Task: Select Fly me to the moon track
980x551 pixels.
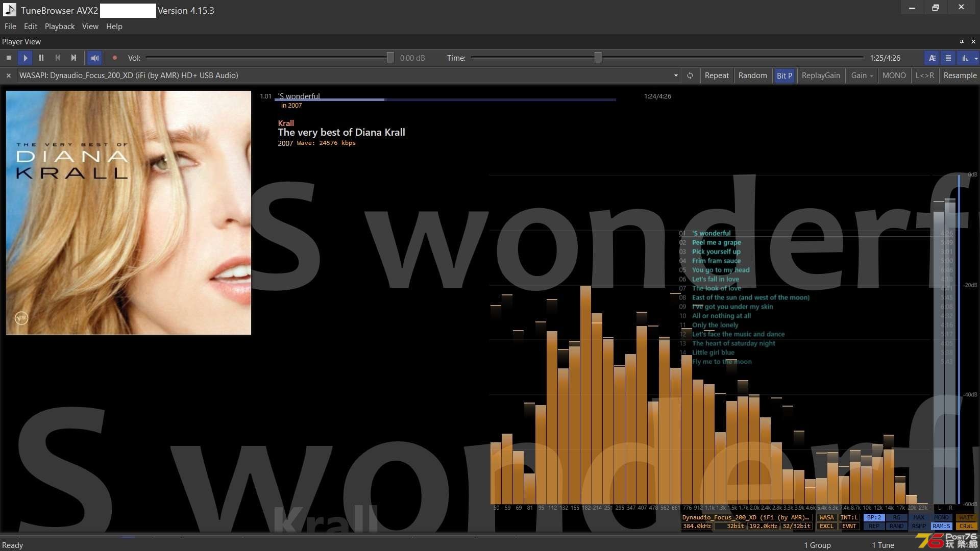Action: 722,362
